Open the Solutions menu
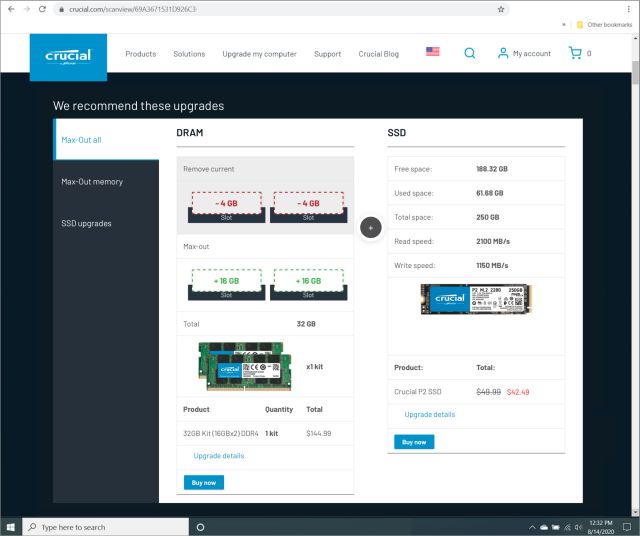Viewport: 640px width, 536px height. tap(189, 54)
